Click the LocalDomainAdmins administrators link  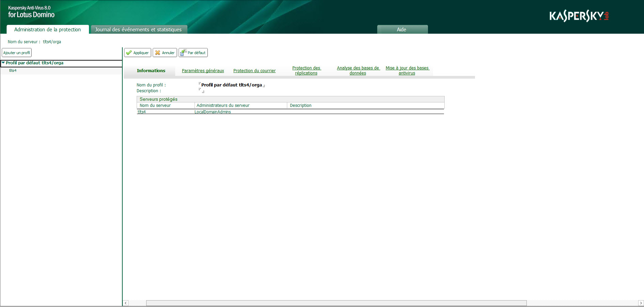(x=213, y=112)
